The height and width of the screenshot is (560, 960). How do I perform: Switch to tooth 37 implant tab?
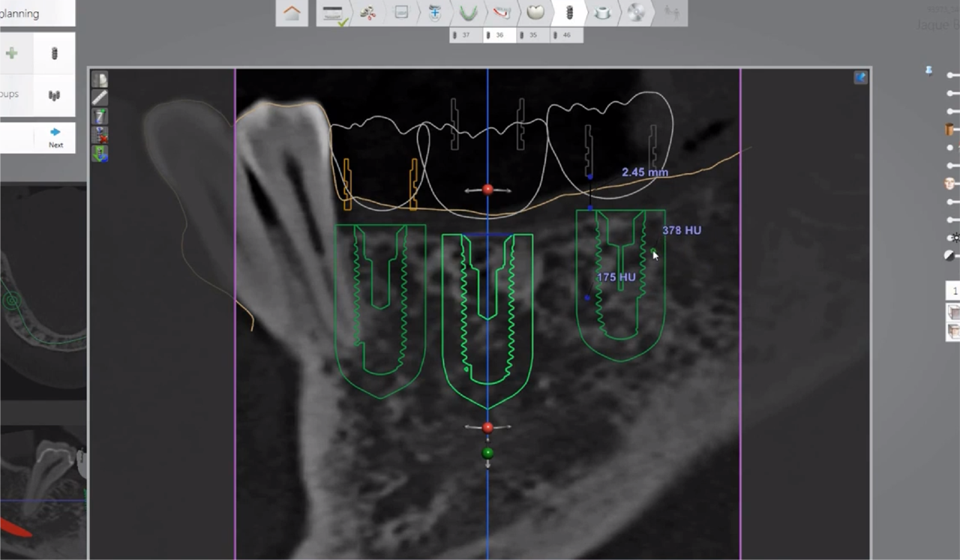click(466, 35)
